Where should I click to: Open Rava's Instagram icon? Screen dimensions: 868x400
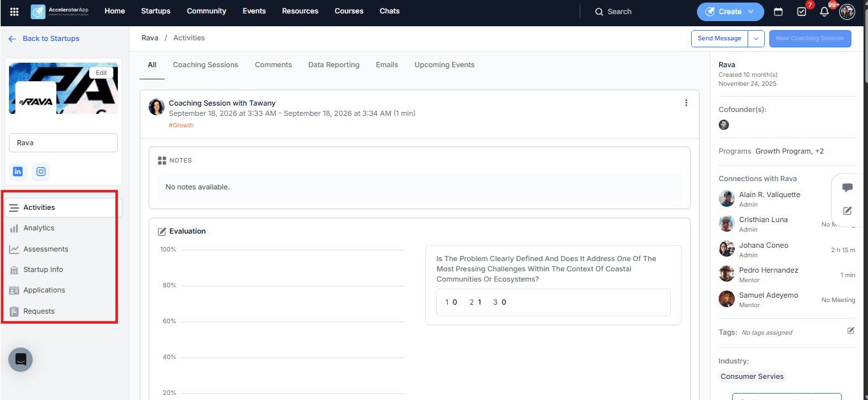41,172
